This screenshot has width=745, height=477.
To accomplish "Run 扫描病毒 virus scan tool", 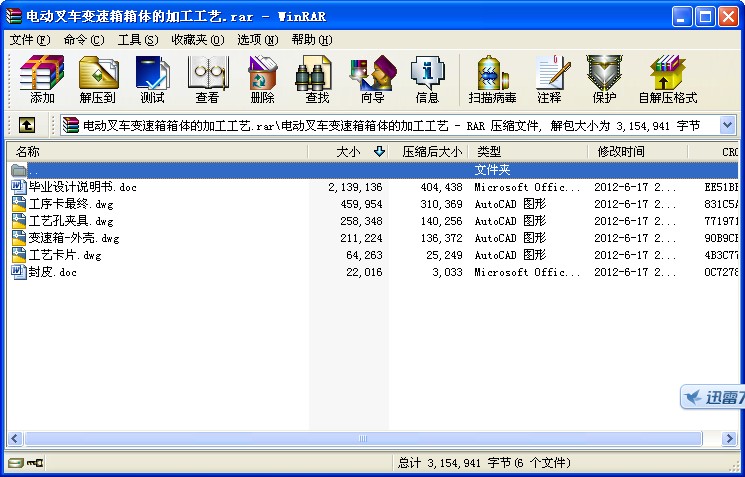I will [x=494, y=78].
